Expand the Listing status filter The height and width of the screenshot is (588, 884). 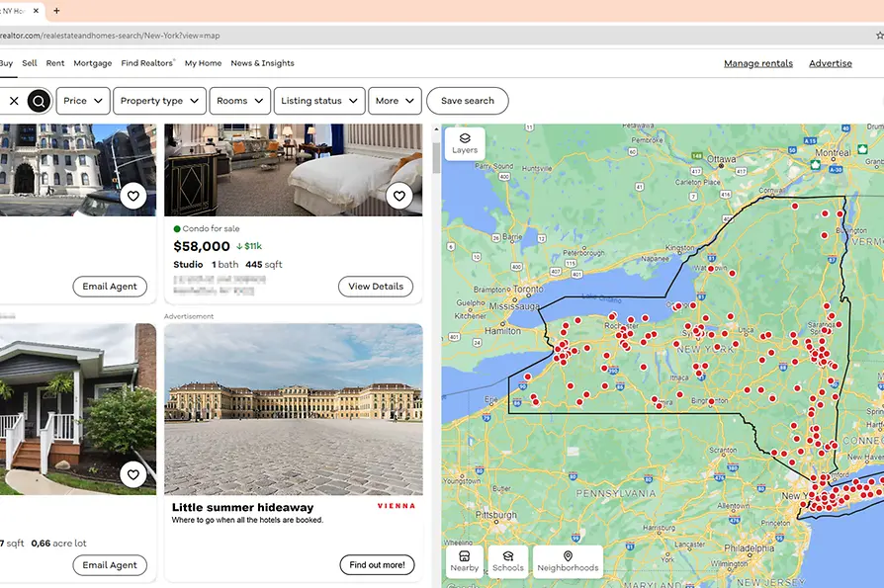coord(318,101)
